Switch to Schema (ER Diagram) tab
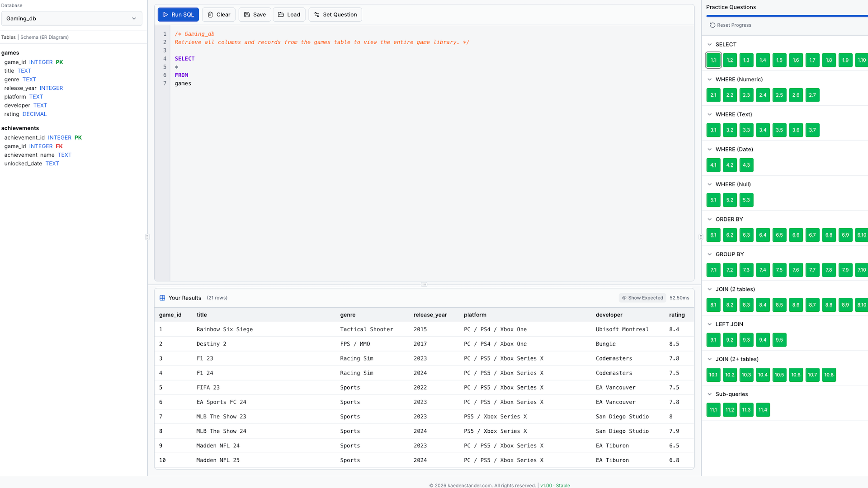The width and height of the screenshot is (868, 488). (44, 38)
